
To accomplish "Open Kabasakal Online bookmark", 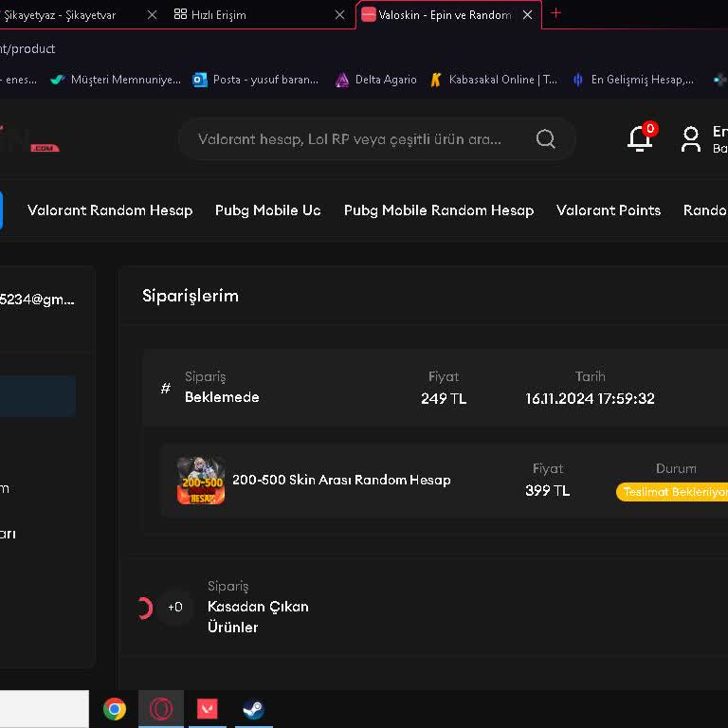I will coord(494,80).
